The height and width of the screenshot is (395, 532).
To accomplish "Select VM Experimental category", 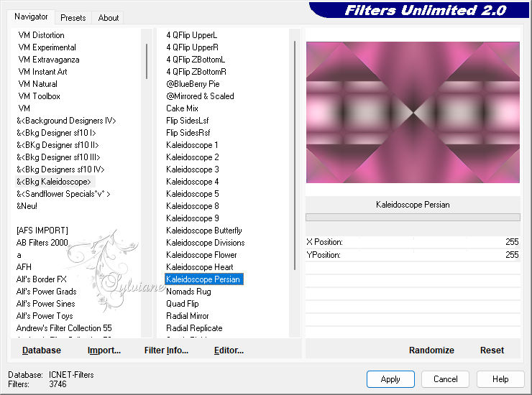I will pos(47,47).
